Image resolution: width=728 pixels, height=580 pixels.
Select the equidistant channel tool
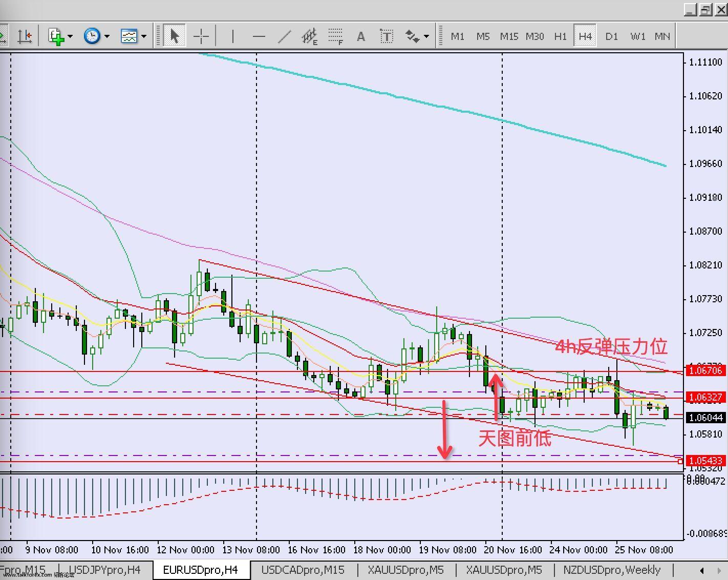(310, 36)
